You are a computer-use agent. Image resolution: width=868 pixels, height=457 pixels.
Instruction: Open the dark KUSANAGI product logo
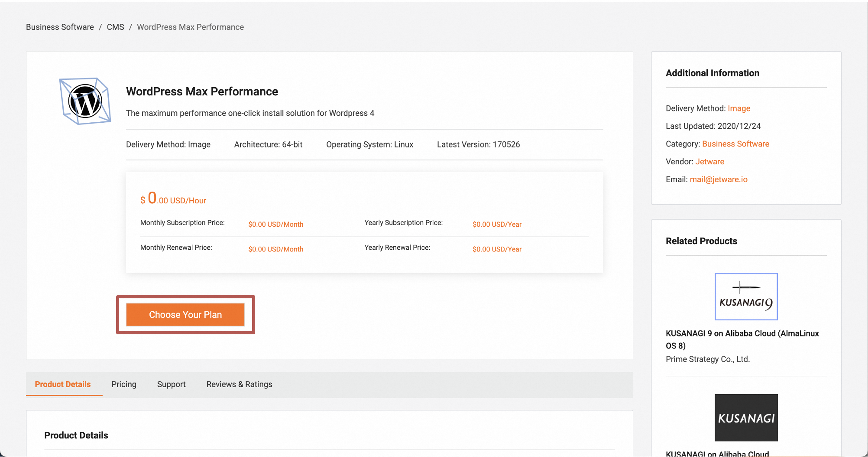746,418
